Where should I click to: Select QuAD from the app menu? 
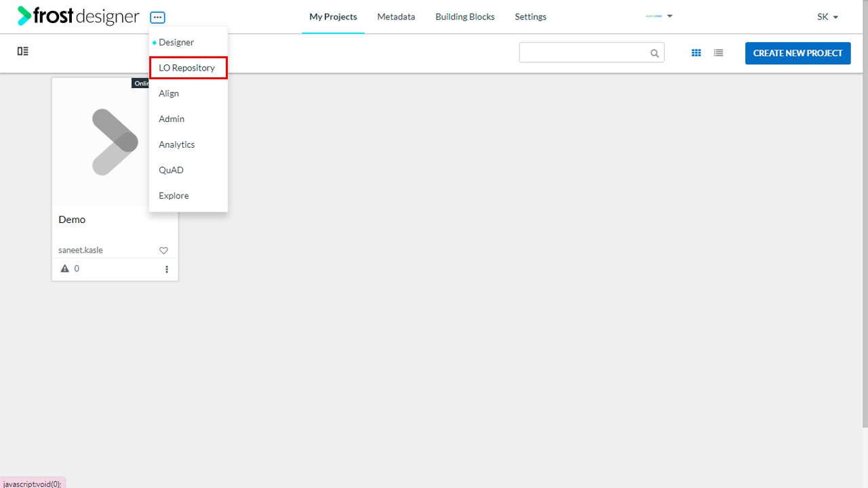pos(171,170)
